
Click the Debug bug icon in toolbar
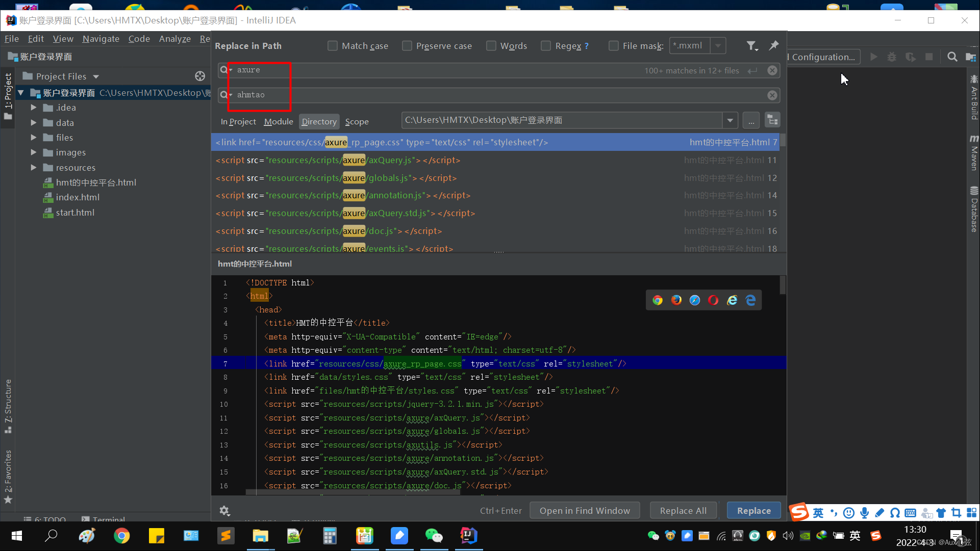point(892,57)
